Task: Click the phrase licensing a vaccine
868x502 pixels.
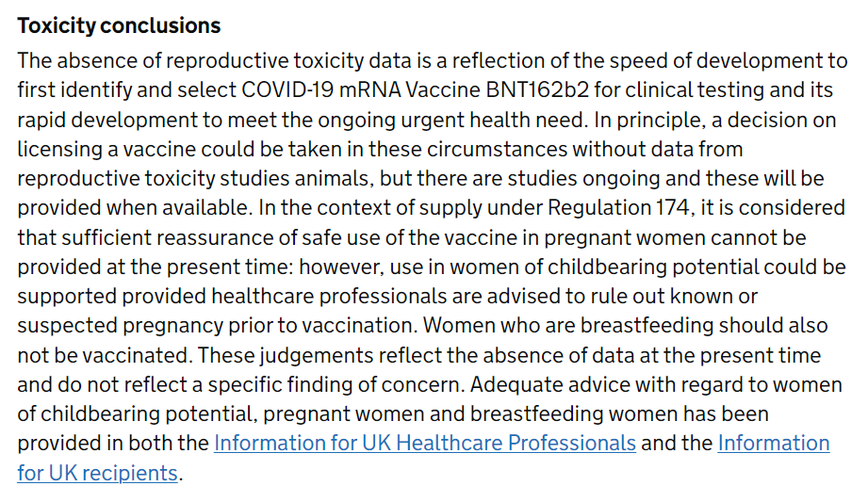Action: coord(106,150)
